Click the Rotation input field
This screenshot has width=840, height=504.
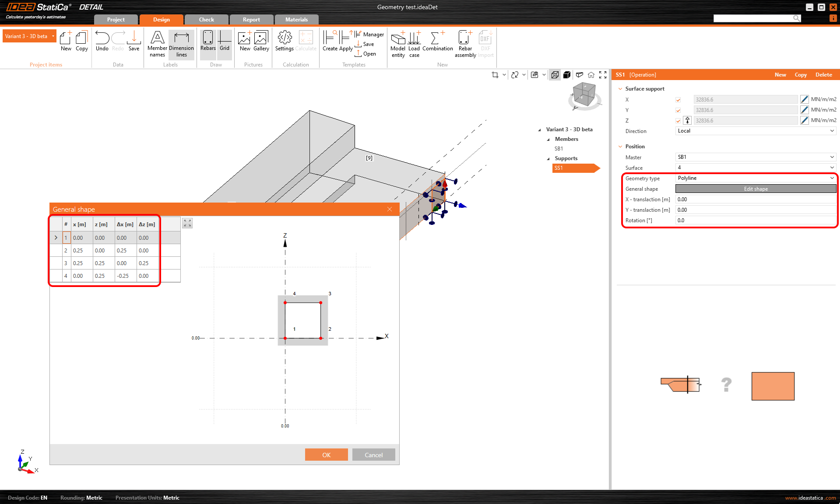(x=756, y=220)
